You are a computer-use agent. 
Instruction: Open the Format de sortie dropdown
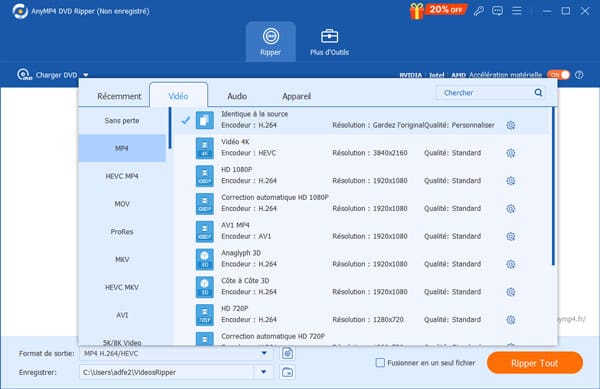pyautogui.click(x=264, y=353)
